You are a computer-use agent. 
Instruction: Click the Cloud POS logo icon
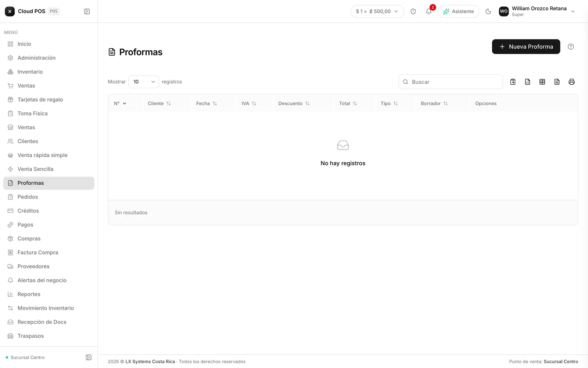pos(10,11)
